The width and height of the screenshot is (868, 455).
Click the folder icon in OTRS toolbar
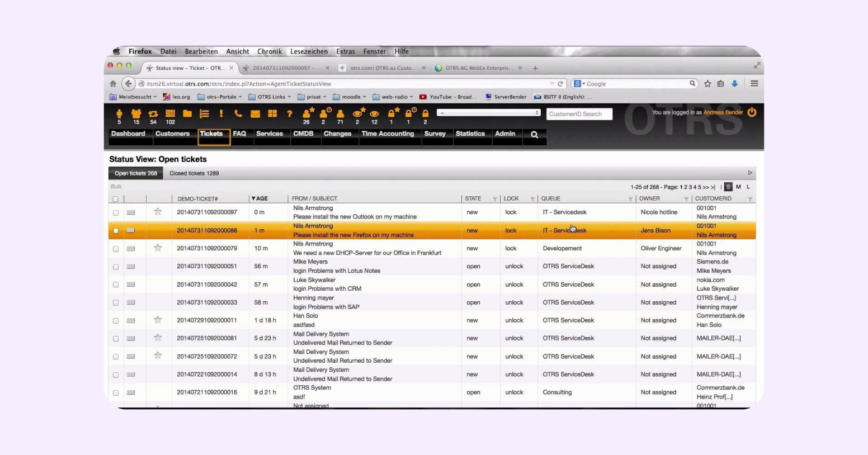click(x=187, y=113)
